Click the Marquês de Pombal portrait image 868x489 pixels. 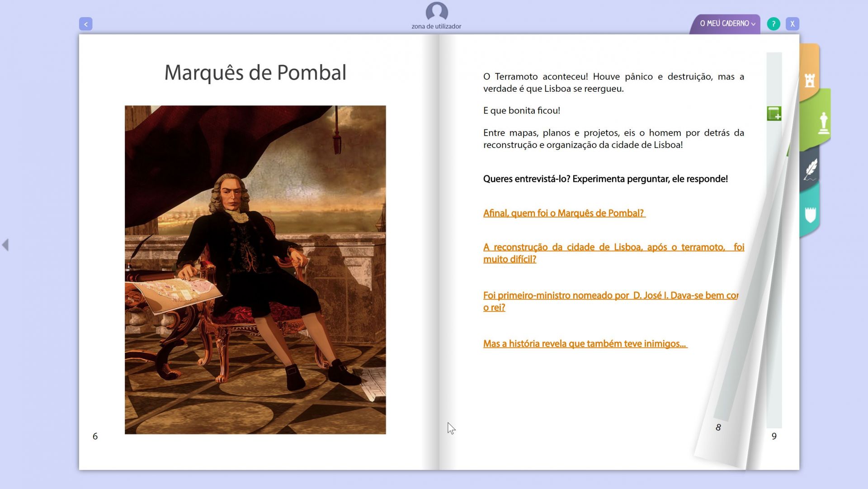point(255,270)
